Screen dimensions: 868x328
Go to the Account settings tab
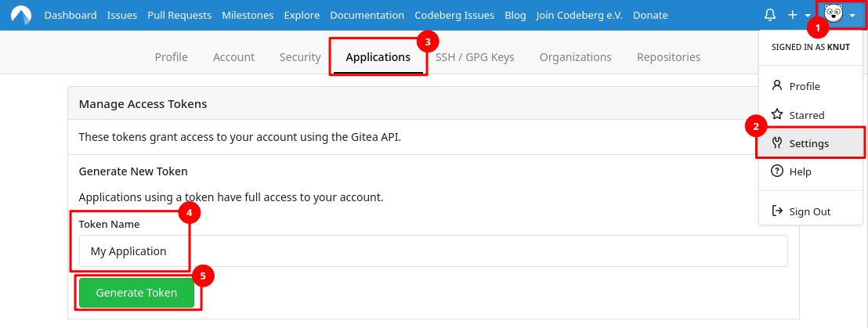point(233,57)
